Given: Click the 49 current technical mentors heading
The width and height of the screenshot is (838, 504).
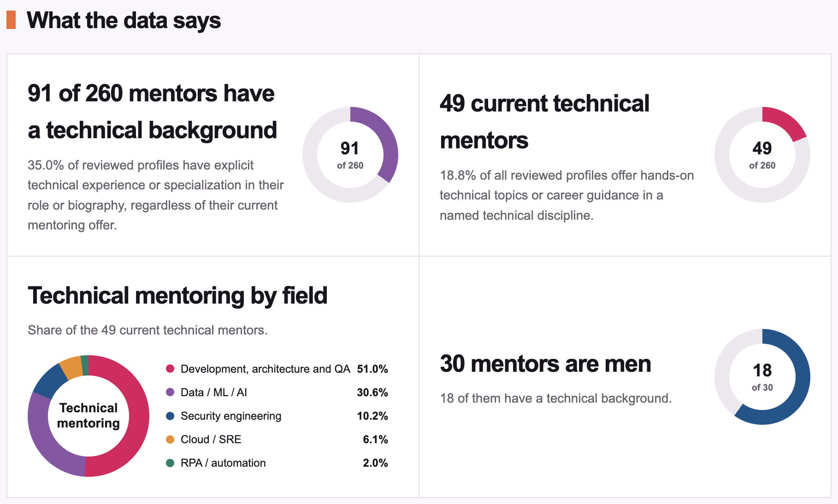Looking at the screenshot, I should (x=544, y=122).
